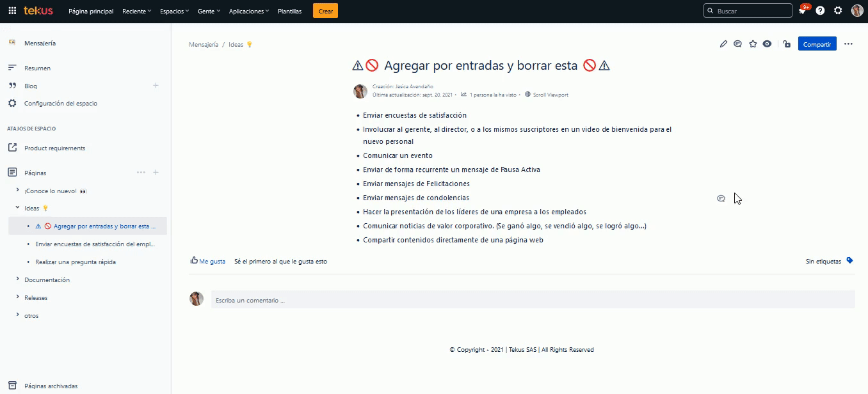
Task: Open the Gente menu in the navigation bar
Action: (x=208, y=11)
